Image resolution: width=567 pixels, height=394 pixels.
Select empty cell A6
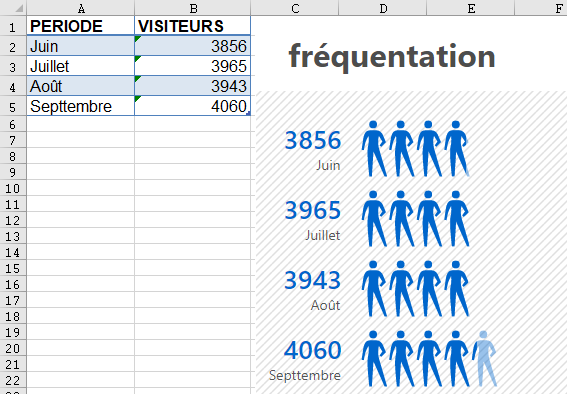[x=80, y=124]
